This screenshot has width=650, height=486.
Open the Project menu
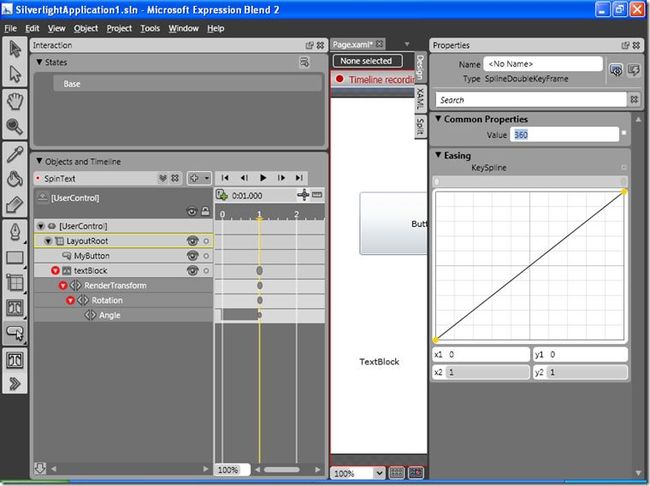pyautogui.click(x=119, y=28)
